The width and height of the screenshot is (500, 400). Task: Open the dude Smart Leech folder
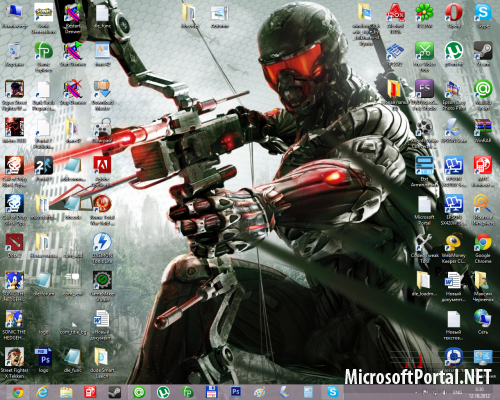point(102,362)
